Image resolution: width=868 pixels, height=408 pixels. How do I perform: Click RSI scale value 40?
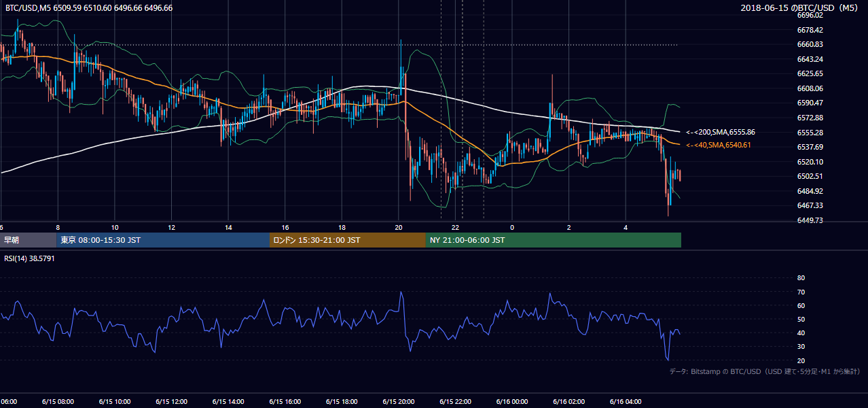pos(801,333)
